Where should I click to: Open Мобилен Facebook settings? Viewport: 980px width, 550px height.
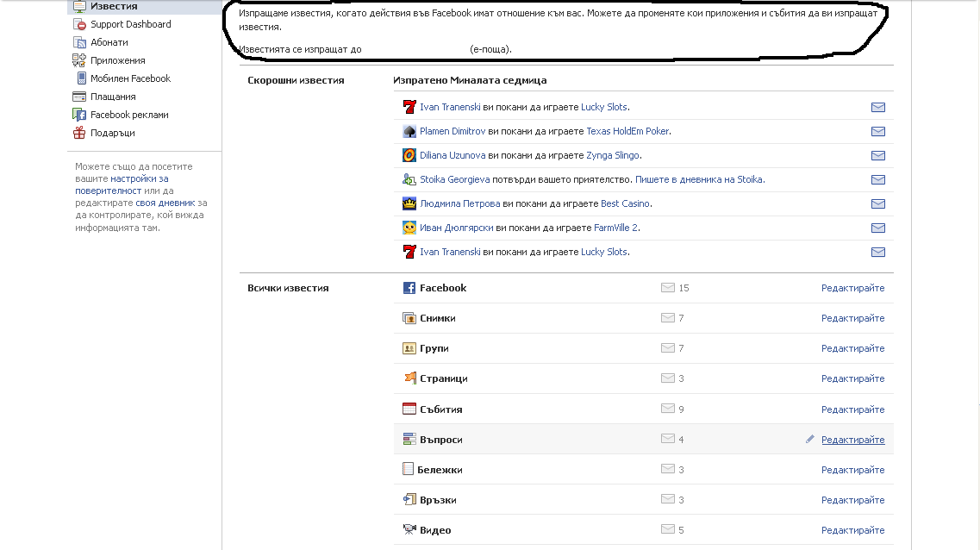(130, 78)
